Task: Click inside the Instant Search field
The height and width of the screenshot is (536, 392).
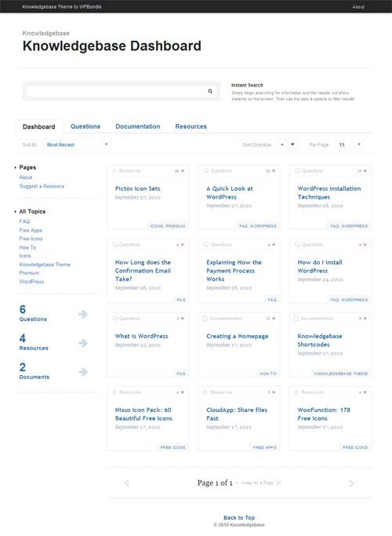Action: (x=116, y=91)
